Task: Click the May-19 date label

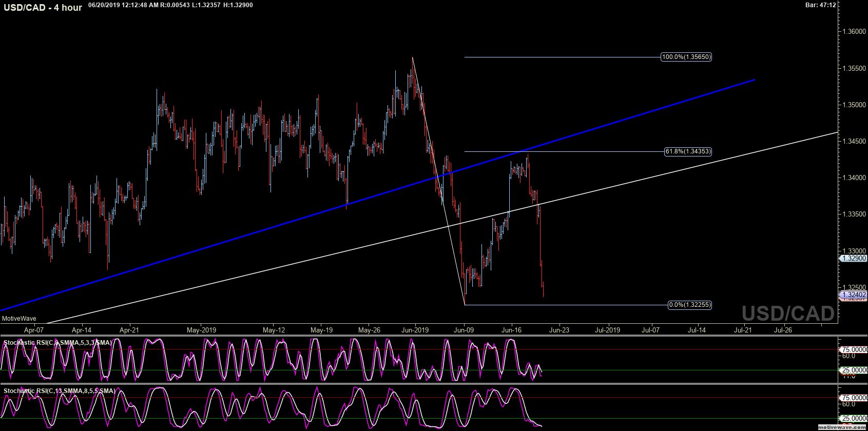Action: click(x=321, y=330)
